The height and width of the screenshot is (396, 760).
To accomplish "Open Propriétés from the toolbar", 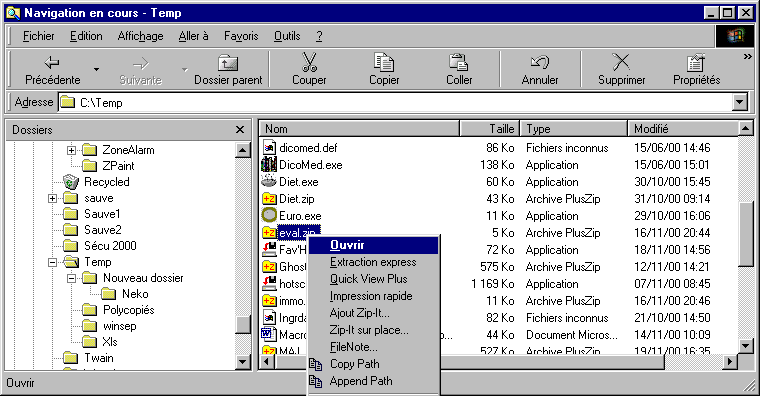I will [x=697, y=70].
